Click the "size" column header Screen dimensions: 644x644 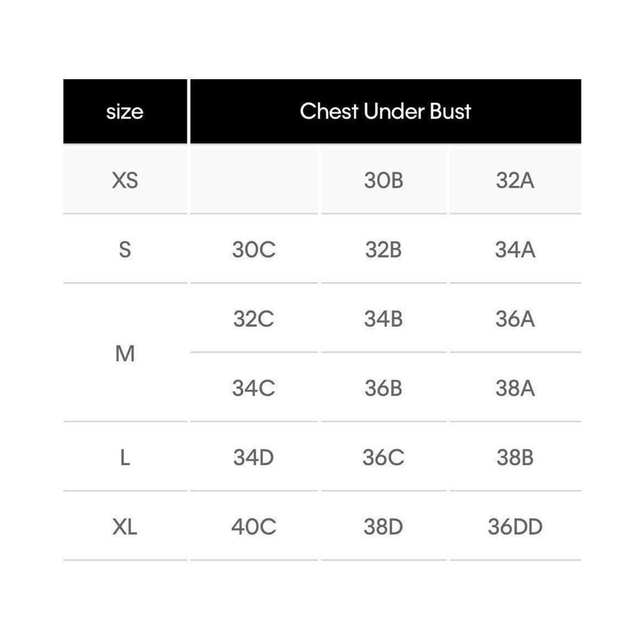[x=125, y=111]
